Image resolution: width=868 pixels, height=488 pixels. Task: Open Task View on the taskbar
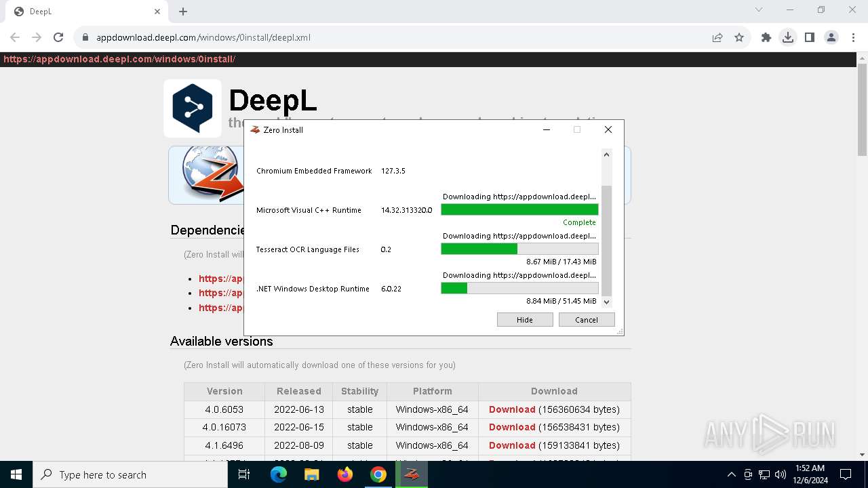coord(244,474)
